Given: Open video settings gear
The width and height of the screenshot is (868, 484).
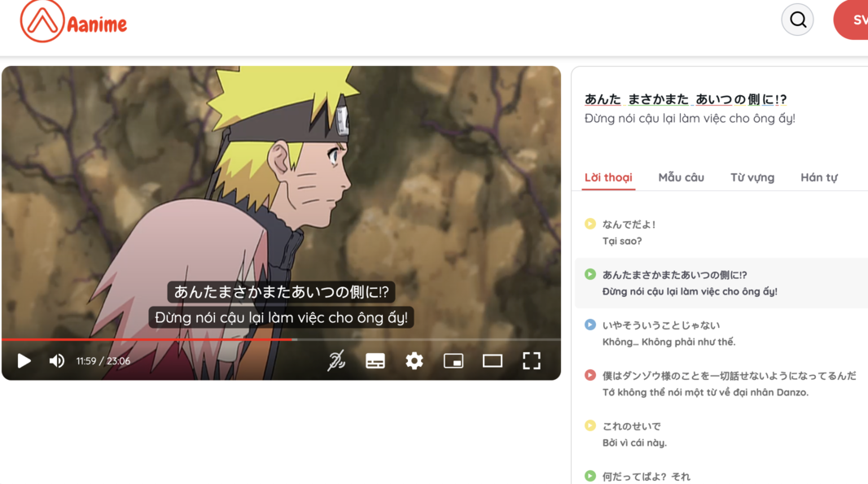Looking at the screenshot, I should coord(414,360).
